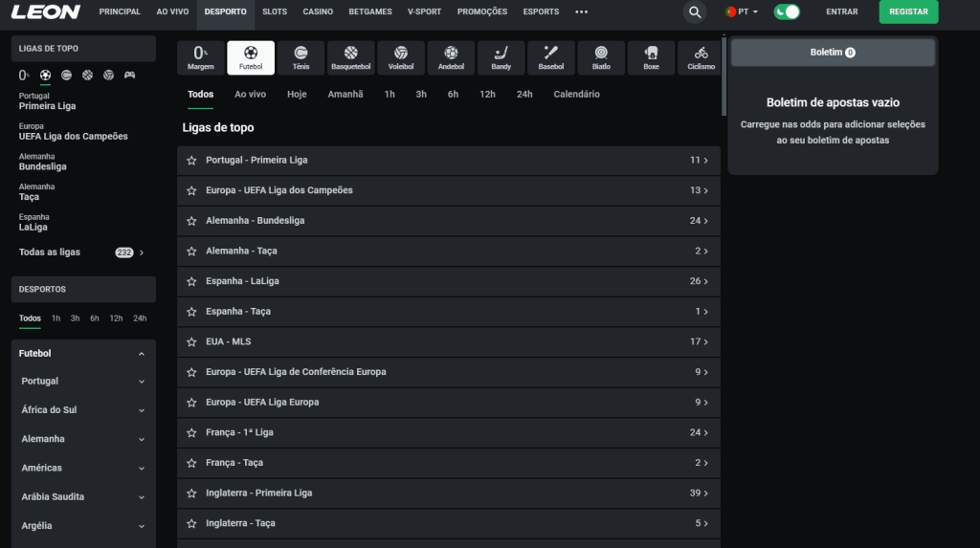Select basketball icon in Ligas de topo sidebar
This screenshot has width=980, height=548.
point(87,75)
